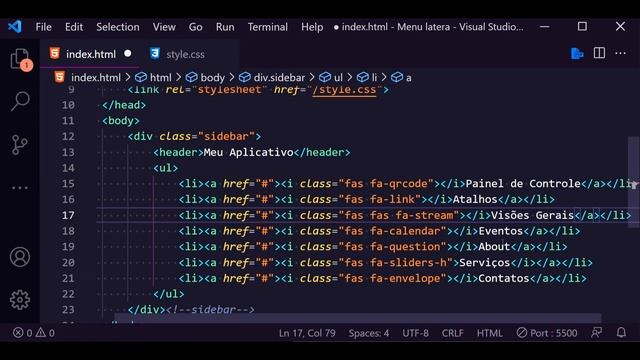Open the Run menu
The width and height of the screenshot is (640, 360).
point(225,27)
